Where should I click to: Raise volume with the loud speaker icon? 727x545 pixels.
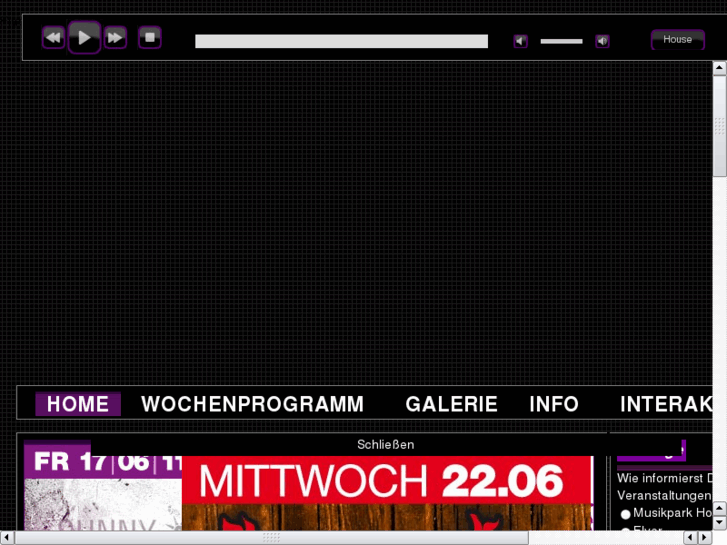(602, 41)
